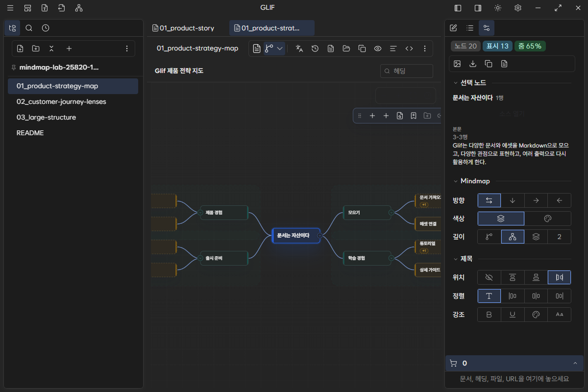The height and width of the screenshot is (392, 588).
Task: Click the heading search field
Action: [x=407, y=71]
